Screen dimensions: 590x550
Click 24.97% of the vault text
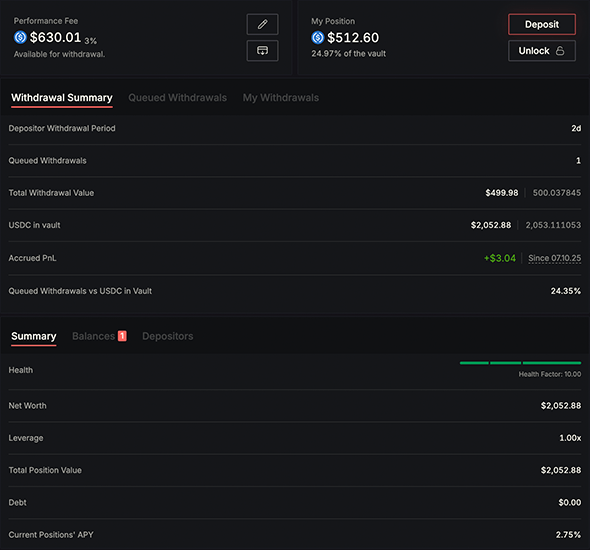(348, 54)
